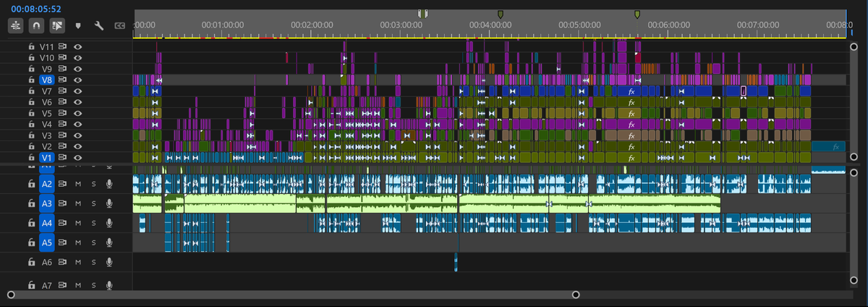The image size is (868, 307).
Task: Toggle sync lock on track A7
Action: (x=64, y=285)
